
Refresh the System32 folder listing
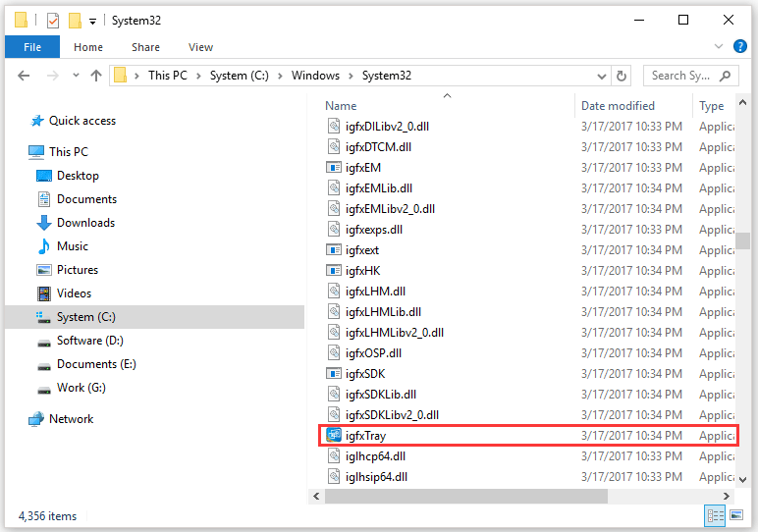(x=621, y=76)
